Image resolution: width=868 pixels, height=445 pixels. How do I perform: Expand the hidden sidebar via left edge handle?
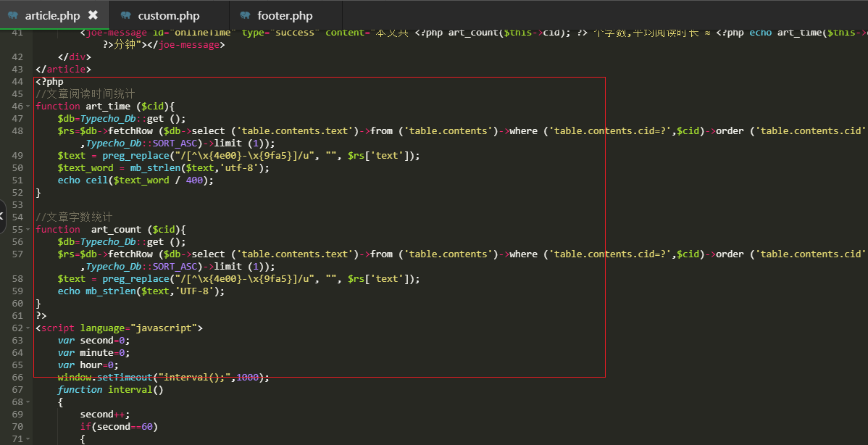[2, 215]
